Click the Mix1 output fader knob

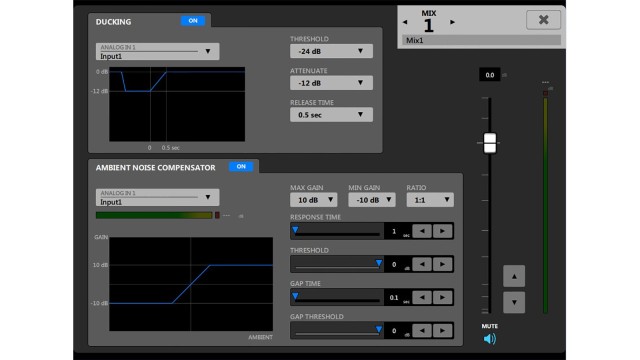point(490,143)
